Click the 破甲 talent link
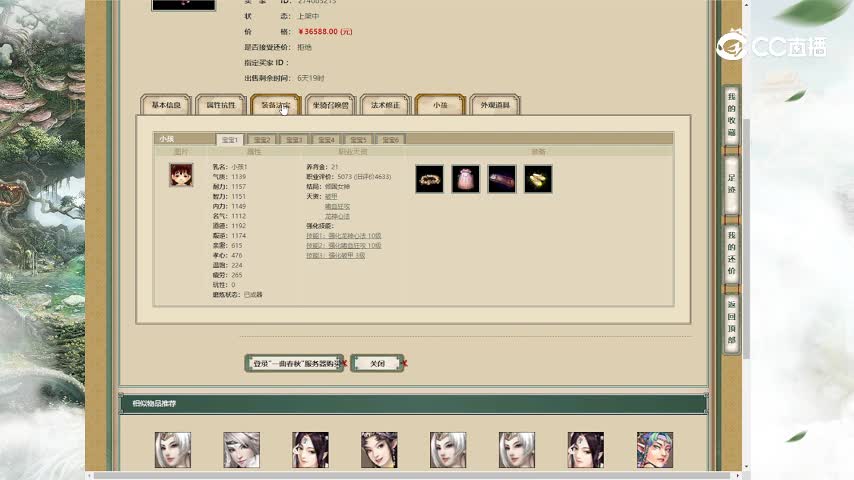The width and height of the screenshot is (854, 480). 331,196
